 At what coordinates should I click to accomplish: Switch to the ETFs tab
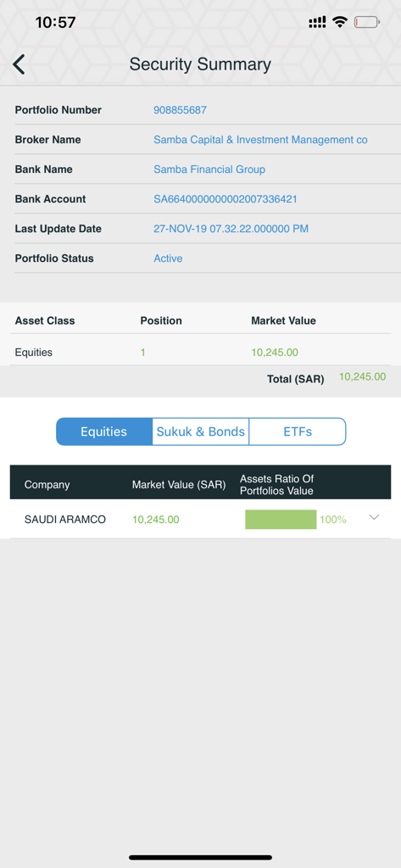click(x=298, y=431)
